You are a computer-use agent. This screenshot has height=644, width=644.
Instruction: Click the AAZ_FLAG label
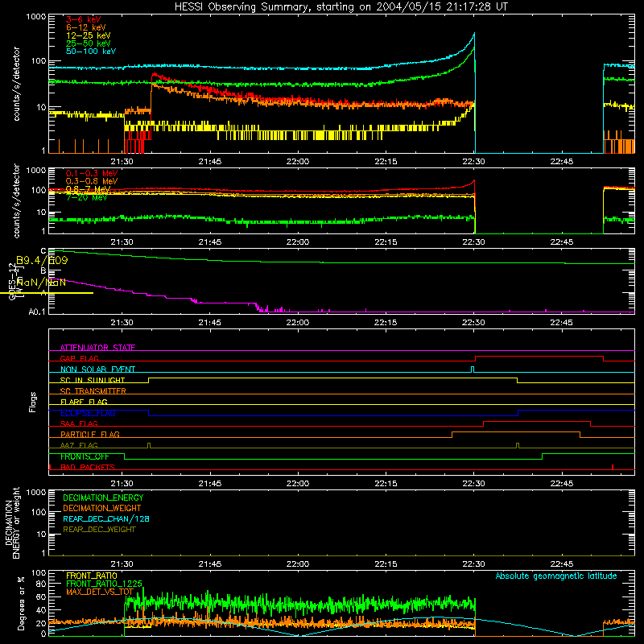[x=79, y=445]
